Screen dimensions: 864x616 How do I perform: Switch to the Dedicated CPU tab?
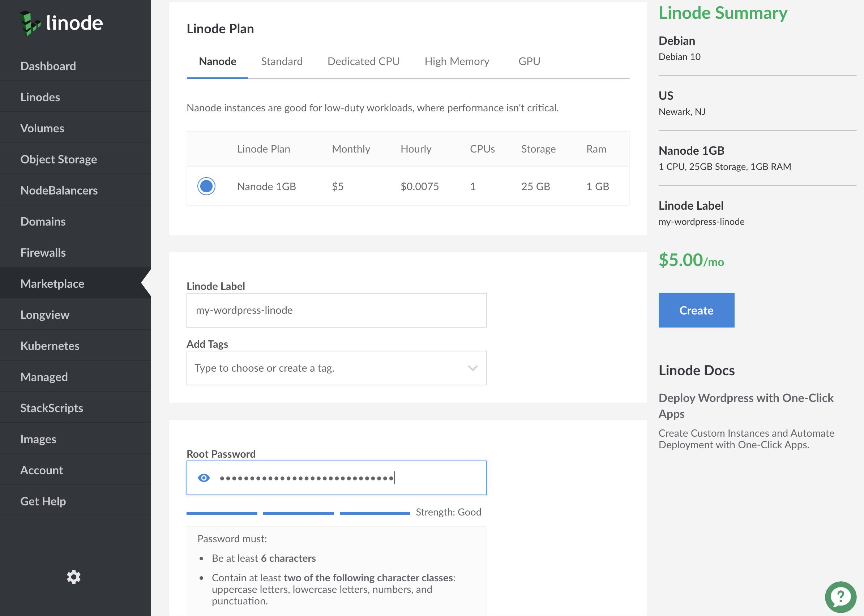point(363,61)
